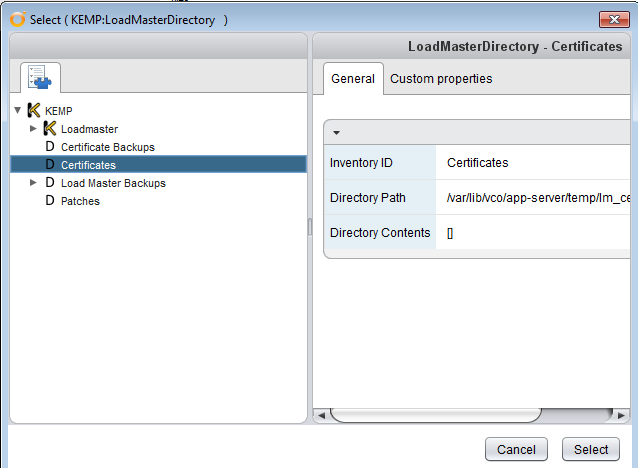Click the horizontal scrollbar left arrow
This screenshot has height=468, width=638.
pos(321,416)
